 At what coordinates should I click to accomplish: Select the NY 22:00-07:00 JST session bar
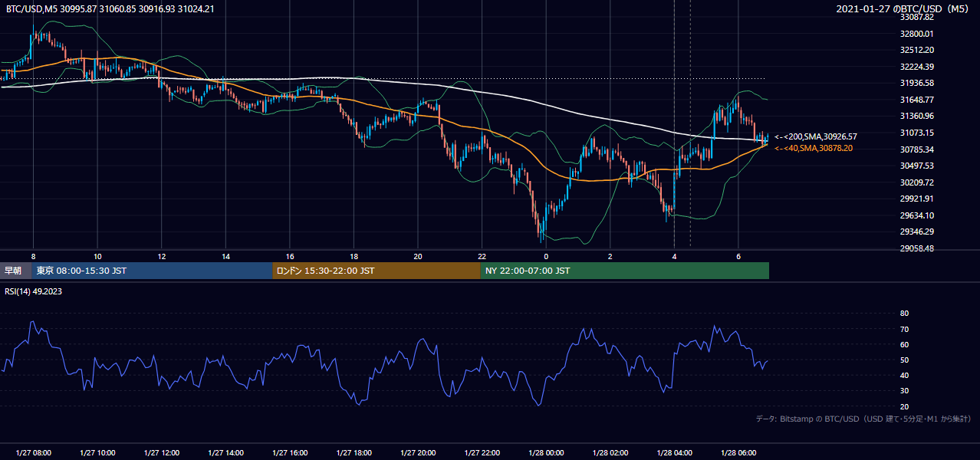click(x=625, y=271)
